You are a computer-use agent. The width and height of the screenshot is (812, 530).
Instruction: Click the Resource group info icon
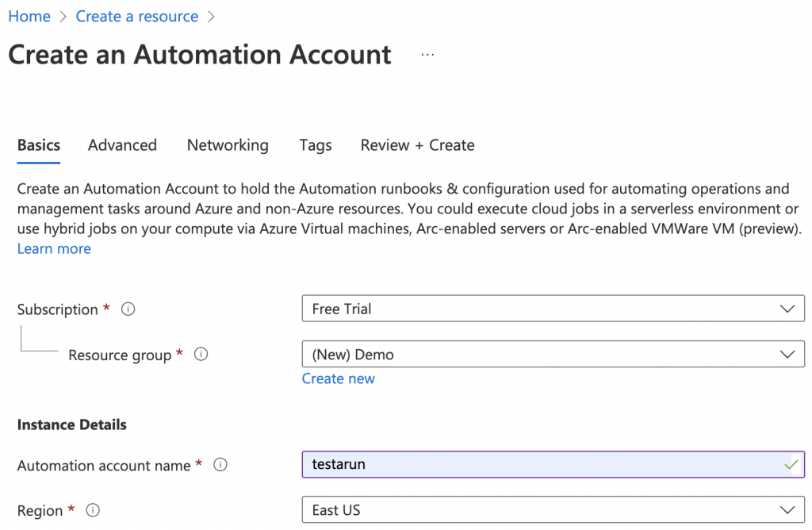point(201,355)
